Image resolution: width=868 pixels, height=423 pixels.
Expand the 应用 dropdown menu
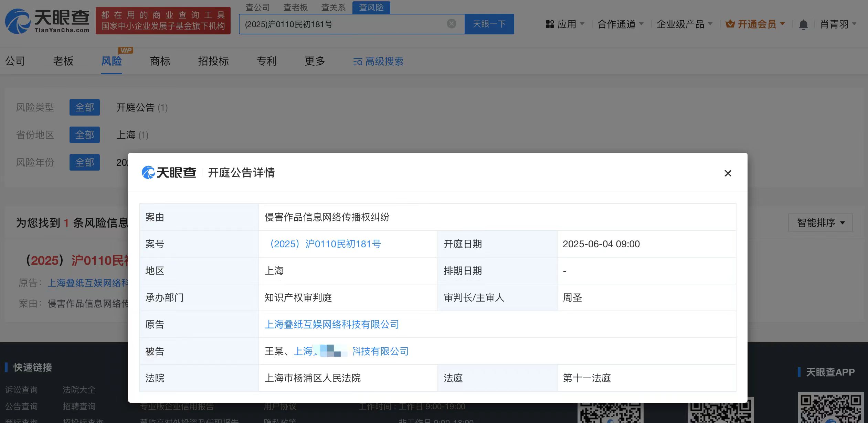tap(571, 24)
